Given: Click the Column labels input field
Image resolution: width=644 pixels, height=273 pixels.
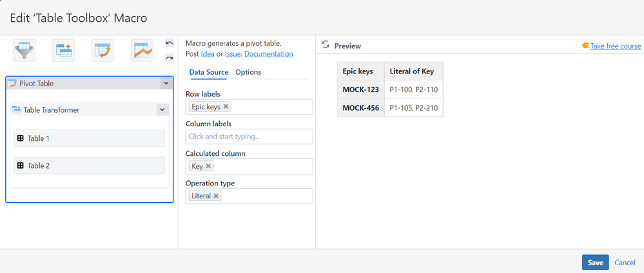Looking at the screenshot, I should [249, 136].
